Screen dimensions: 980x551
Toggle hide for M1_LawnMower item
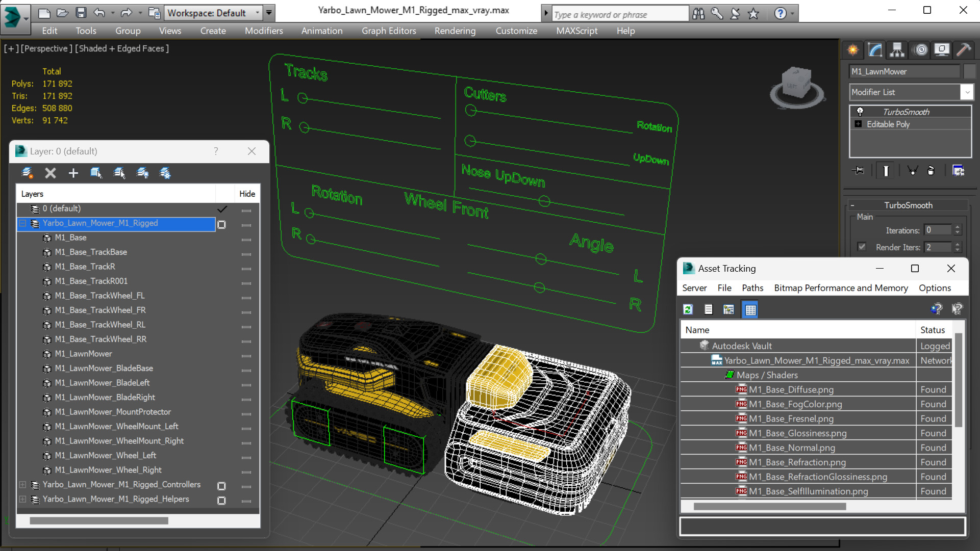(246, 355)
